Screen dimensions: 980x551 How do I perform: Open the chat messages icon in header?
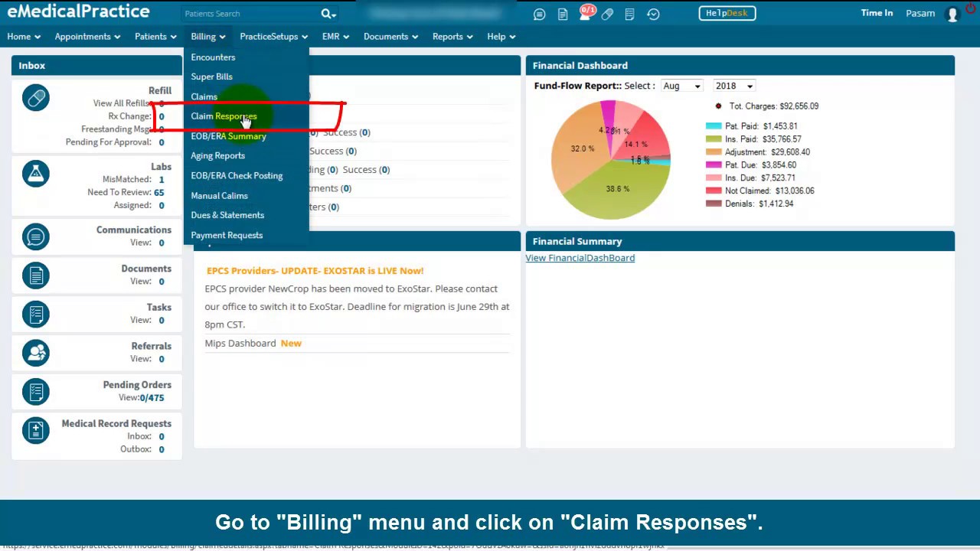(540, 14)
